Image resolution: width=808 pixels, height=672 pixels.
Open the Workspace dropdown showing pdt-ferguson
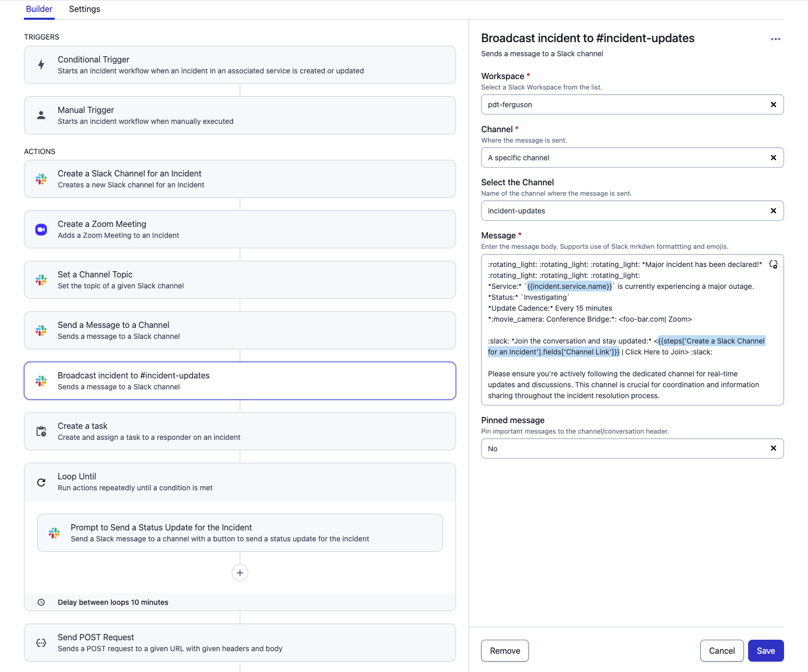pyautogui.click(x=625, y=105)
